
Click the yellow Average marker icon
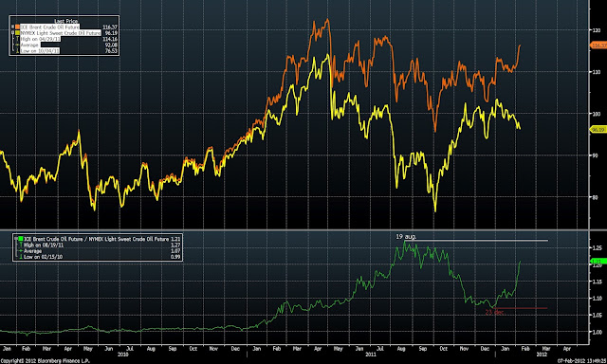(17, 45)
